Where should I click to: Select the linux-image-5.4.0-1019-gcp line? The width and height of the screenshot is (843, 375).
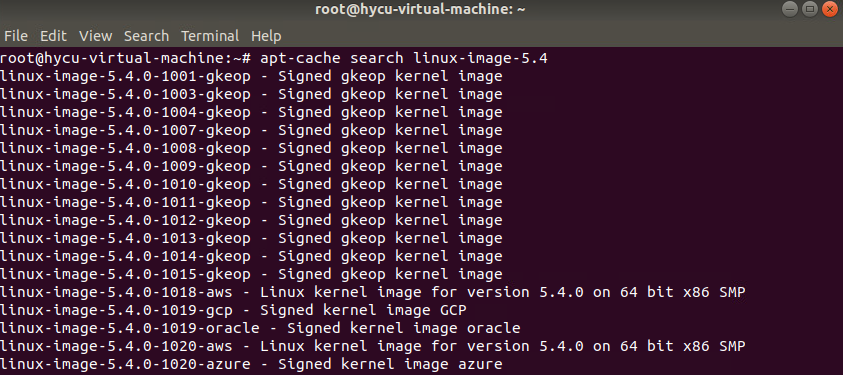[233, 310]
